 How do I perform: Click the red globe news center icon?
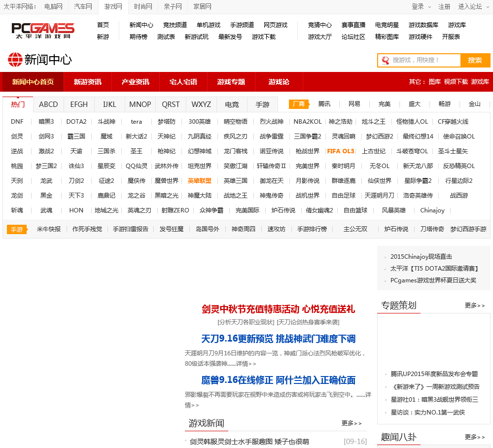point(15,60)
